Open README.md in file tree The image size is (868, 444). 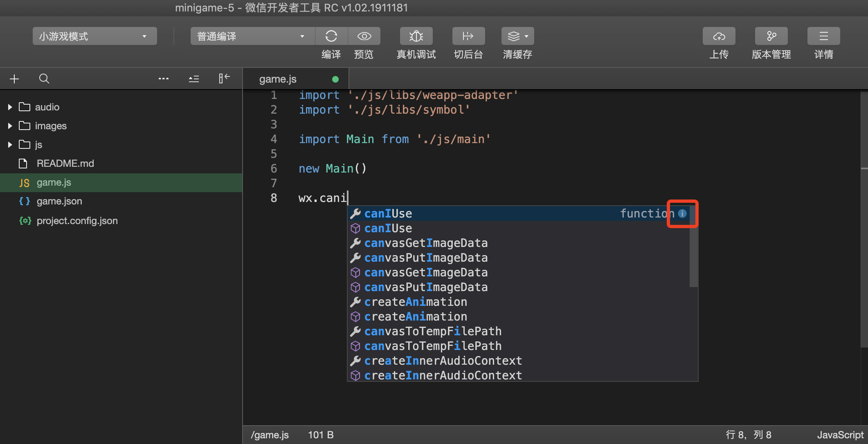121,164
